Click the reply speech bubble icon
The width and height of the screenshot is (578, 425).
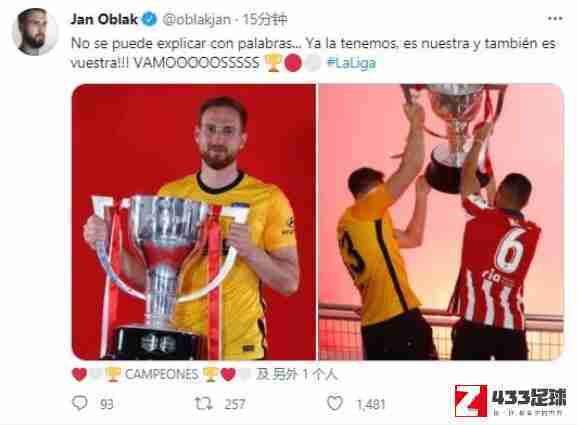point(80,403)
